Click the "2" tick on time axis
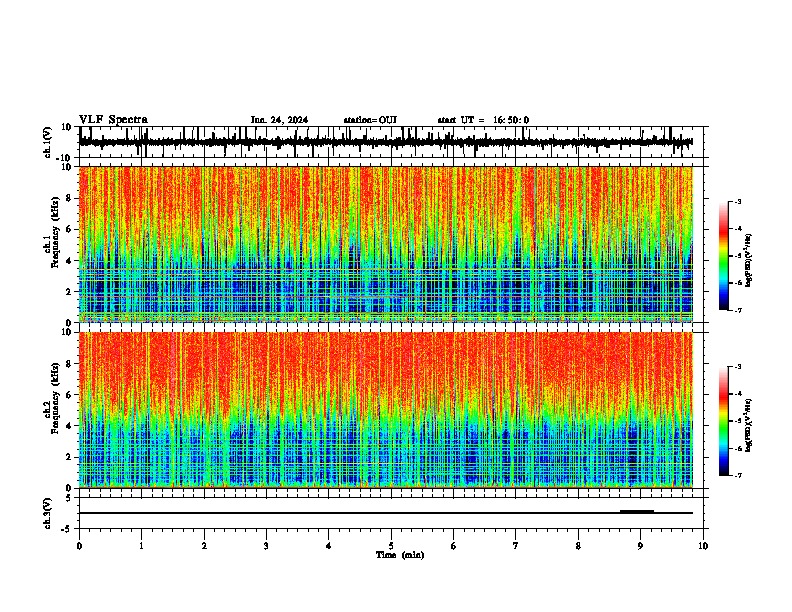Viewport: 792px width, 612px height. pos(204,546)
